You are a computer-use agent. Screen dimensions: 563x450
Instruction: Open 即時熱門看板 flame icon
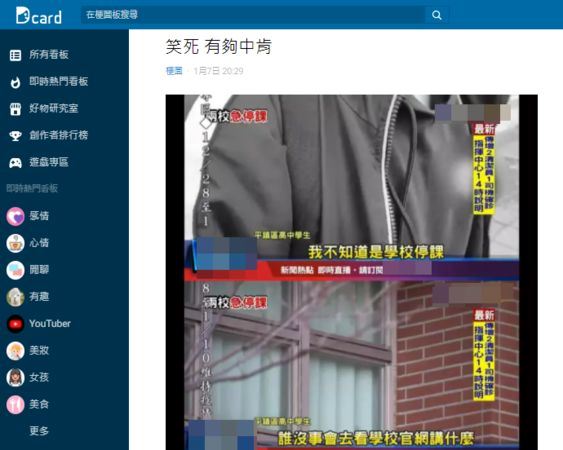point(15,82)
